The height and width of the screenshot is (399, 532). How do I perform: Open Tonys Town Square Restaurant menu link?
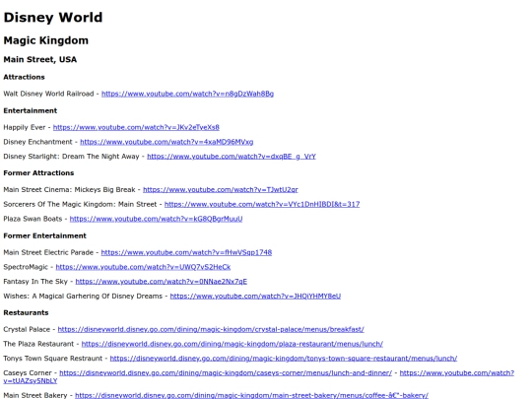click(284, 359)
